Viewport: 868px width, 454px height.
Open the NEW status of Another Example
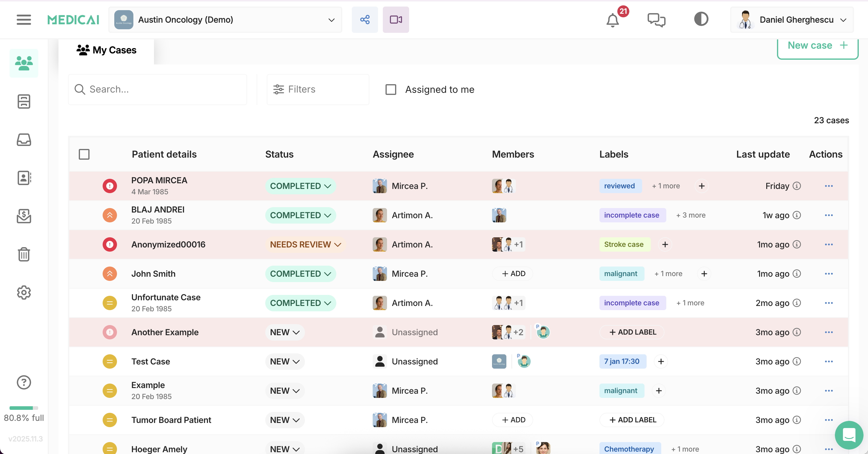(285, 332)
